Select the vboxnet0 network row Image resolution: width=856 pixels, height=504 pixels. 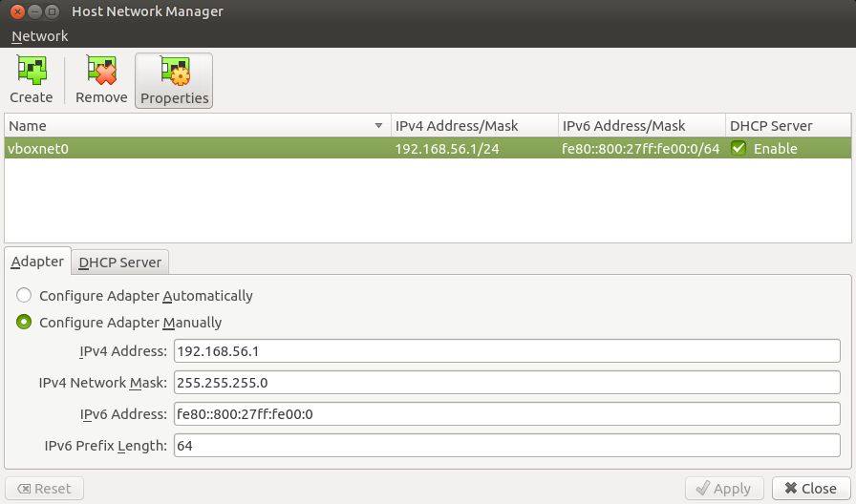click(427, 148)
